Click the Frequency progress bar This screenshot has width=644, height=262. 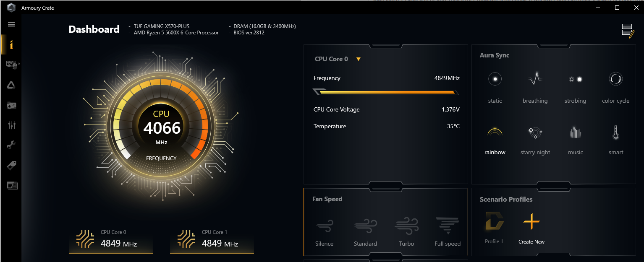point(386,92)
